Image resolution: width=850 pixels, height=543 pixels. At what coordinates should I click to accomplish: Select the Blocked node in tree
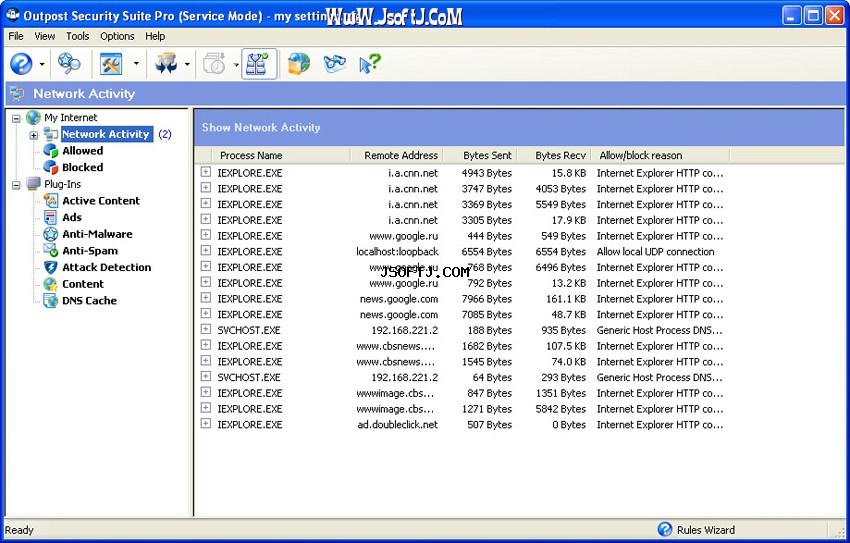pos(82,167)
